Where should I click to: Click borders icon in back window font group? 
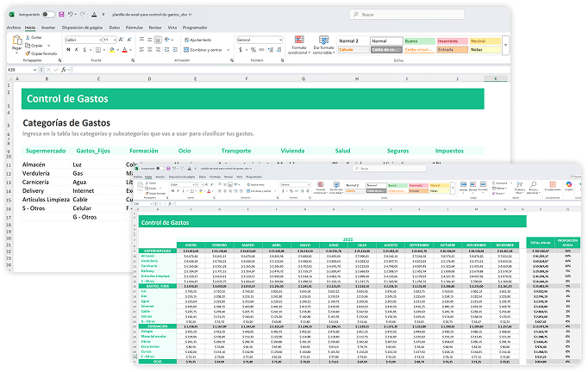(98, 49)
